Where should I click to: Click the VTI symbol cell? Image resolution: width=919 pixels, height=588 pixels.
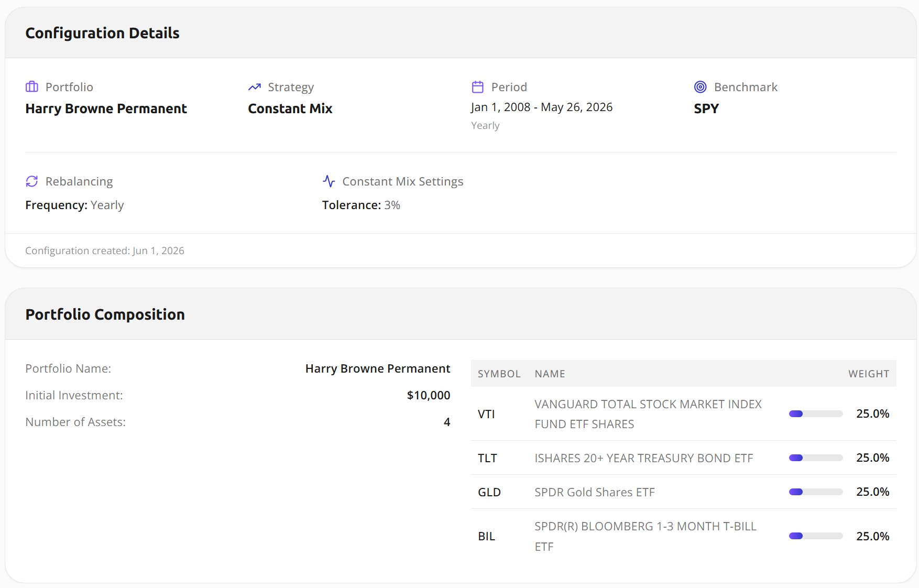486,414
